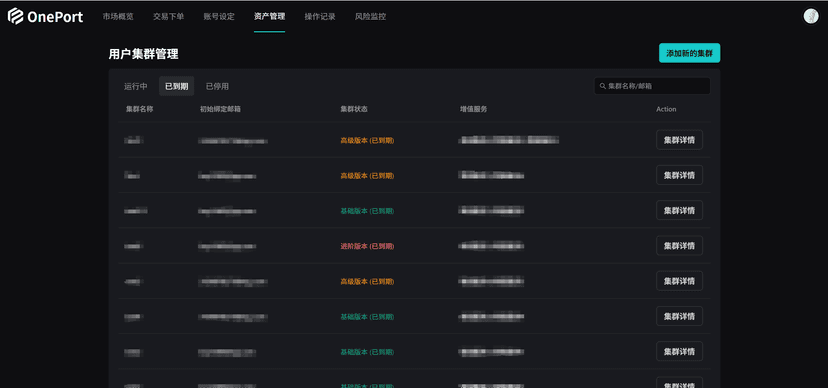The height and width of the screenshot is (388, 828).
Task: Open 集群详情 for the first row
Action: click(679, 140)
